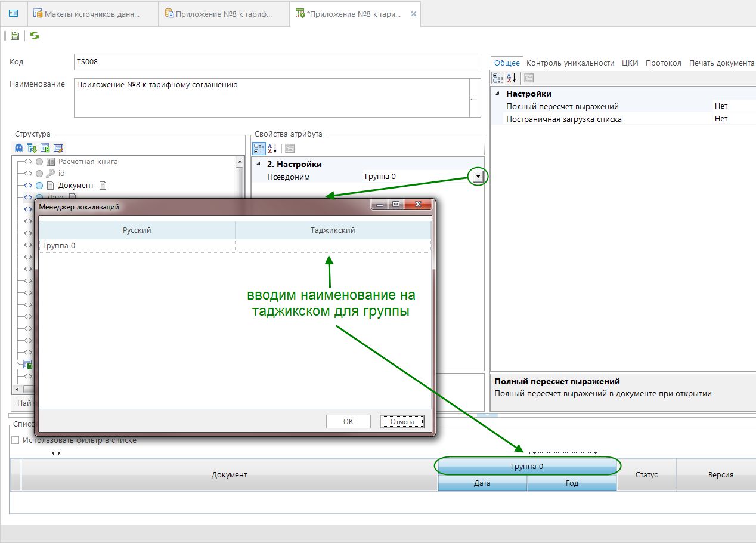Image resolution: width=756 pixels, height=543 pixels.
Task: Click the save icon in the toolbar
Action: click(15, 36)
